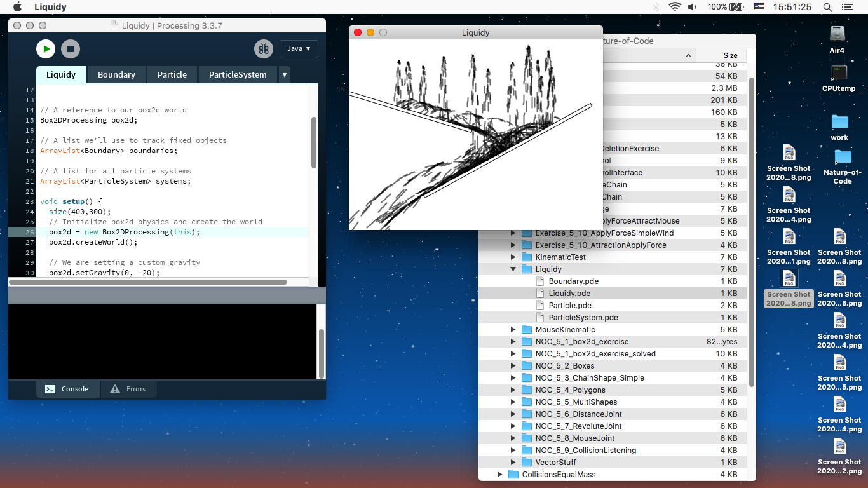Viewport: 868px width, 488px height.
Task: Open the Apple menu
Action: click(x=17, y=7)
